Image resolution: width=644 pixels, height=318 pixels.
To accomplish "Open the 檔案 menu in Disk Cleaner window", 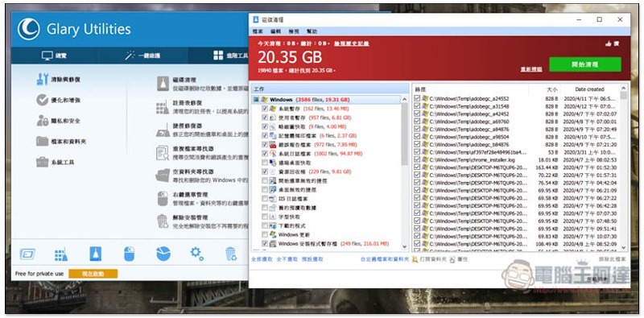I will [258, 31].
